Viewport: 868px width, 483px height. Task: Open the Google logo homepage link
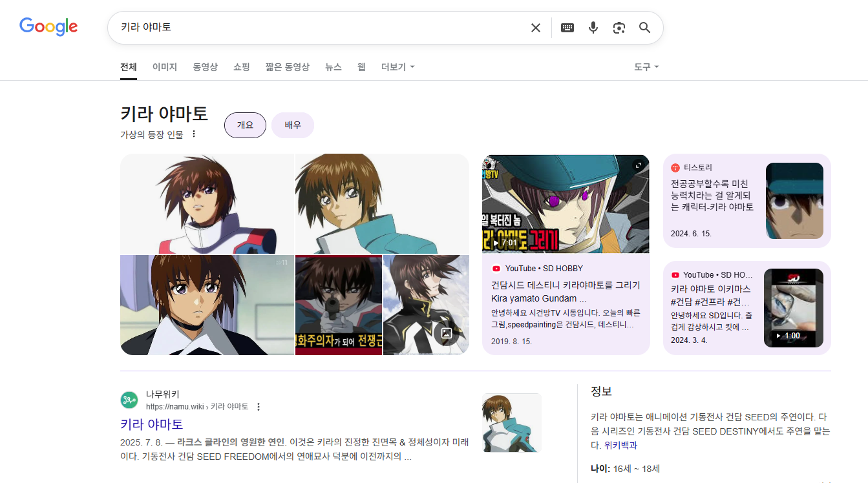tap(48, 26)
